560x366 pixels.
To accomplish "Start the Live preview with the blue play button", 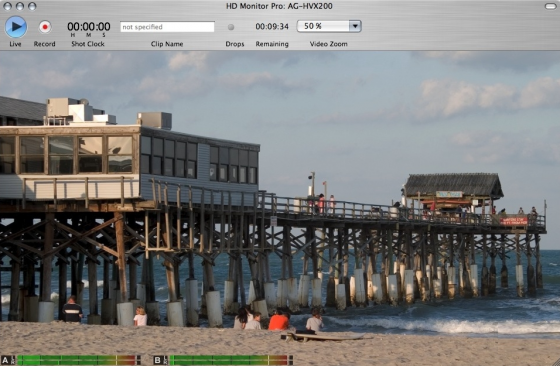I will (x=16, y=27).
